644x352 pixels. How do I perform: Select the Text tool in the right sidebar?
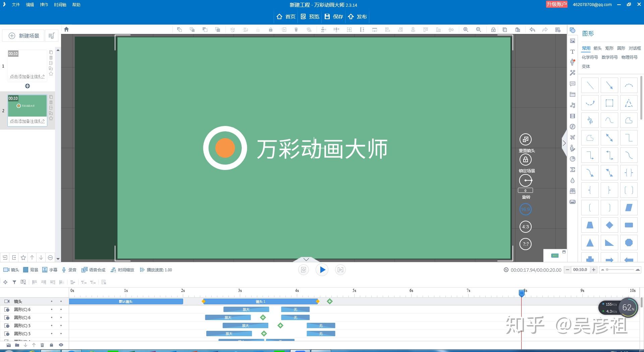573,52
